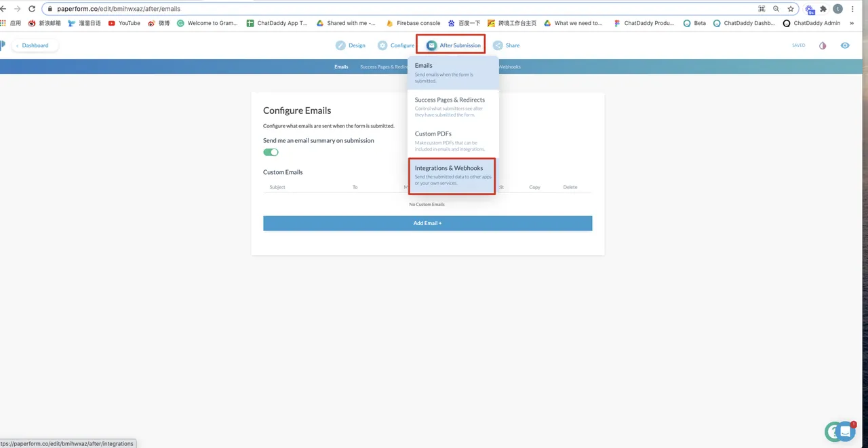The height and width of the screenshot is (448, 868).
Task: Select Custom PDFs from the dropdown
Action: (451, 140)
